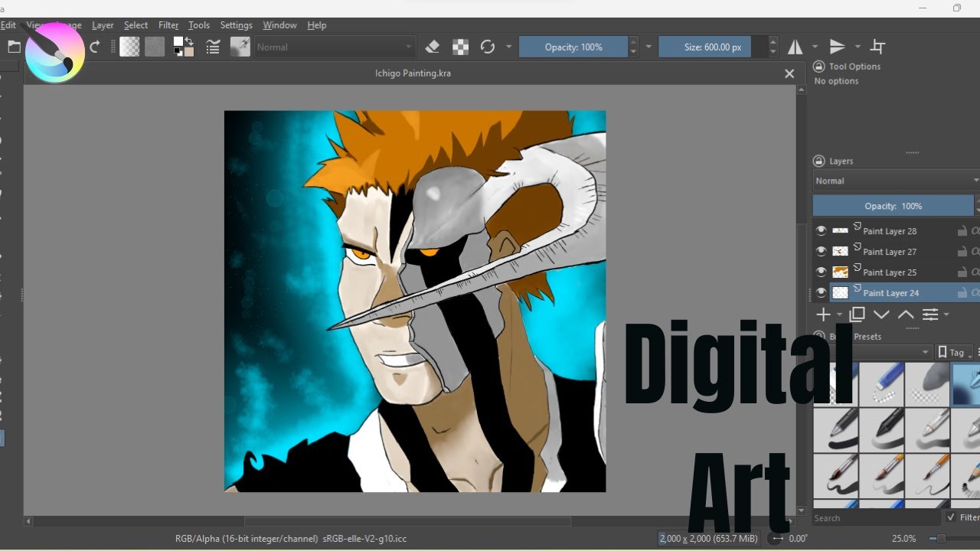Click the brush preset Search field
This screenshot has height=551, width=980.
[875, 518]
